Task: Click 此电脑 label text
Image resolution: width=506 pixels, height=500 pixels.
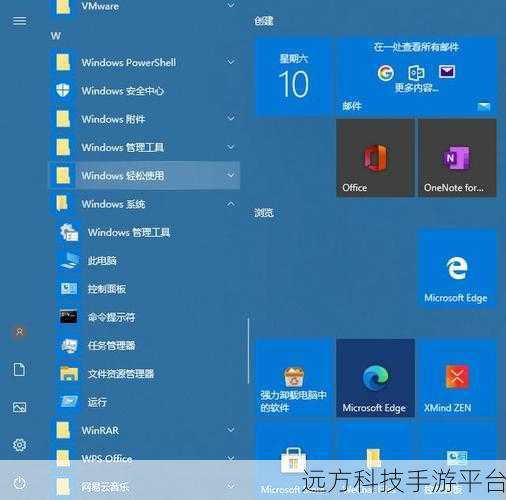Action: coord(102,261)
